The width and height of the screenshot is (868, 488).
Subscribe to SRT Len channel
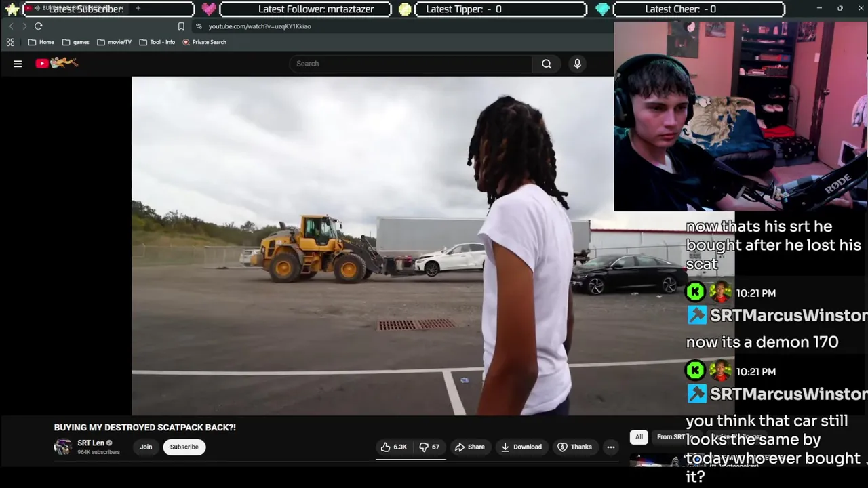(x=184, y=447)
